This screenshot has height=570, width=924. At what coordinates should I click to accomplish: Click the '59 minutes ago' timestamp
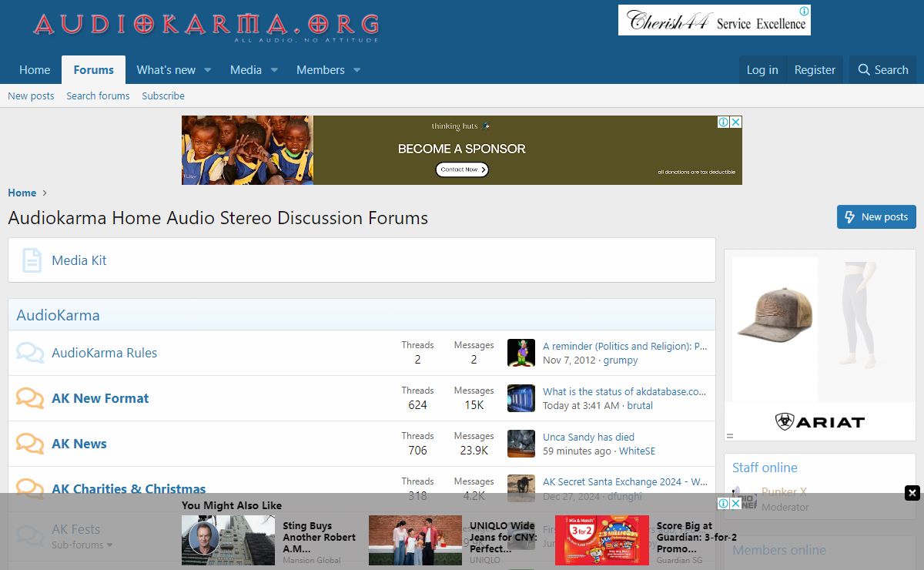[577, 451]
